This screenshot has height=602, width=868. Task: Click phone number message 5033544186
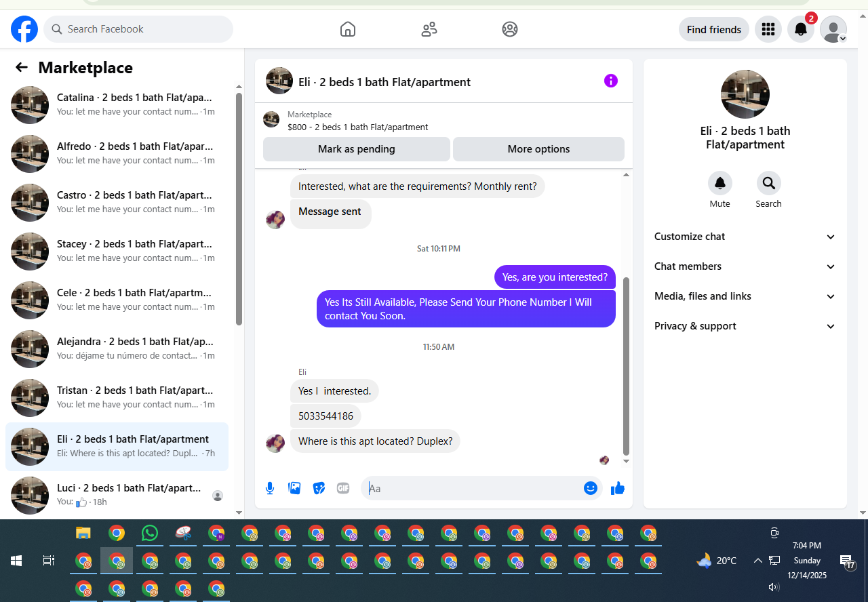coord(325,416)
